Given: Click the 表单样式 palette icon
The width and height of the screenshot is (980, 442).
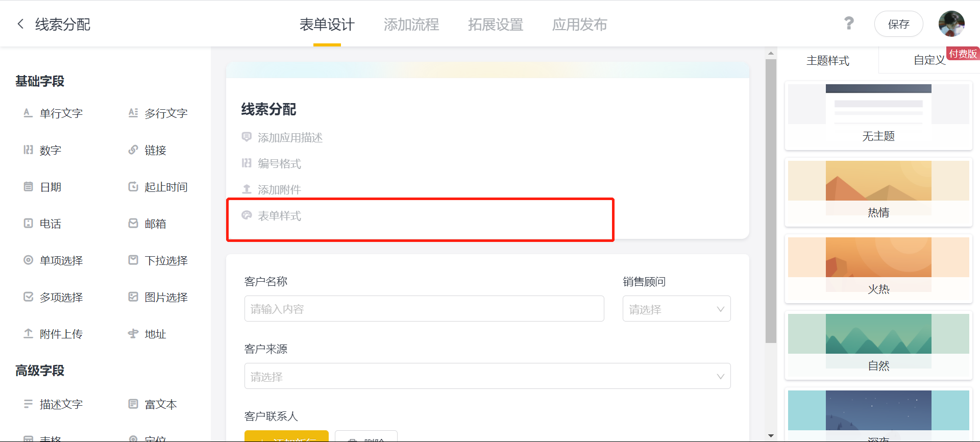Looking at the screenshot, I should pyautogui.click(x=247, y=215).
